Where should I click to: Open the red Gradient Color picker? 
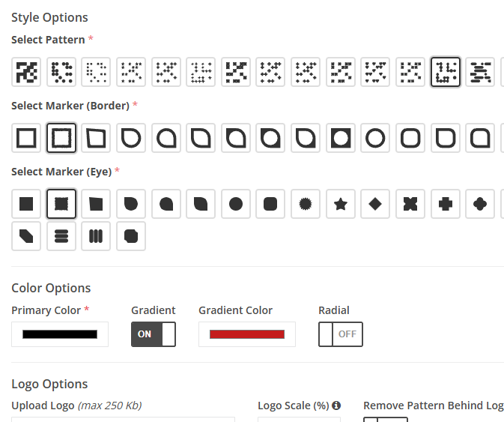pos(247,334)
